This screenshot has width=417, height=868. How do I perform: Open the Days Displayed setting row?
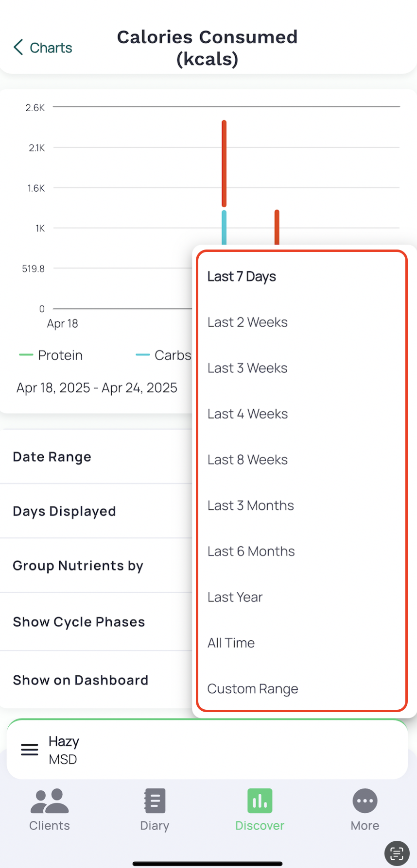[96, 511]
